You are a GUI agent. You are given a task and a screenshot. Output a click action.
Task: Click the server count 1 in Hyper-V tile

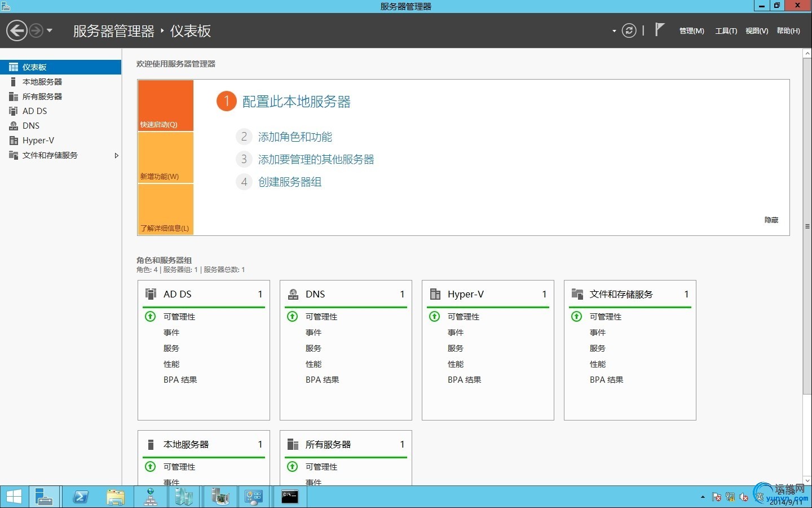click(544, 294)
